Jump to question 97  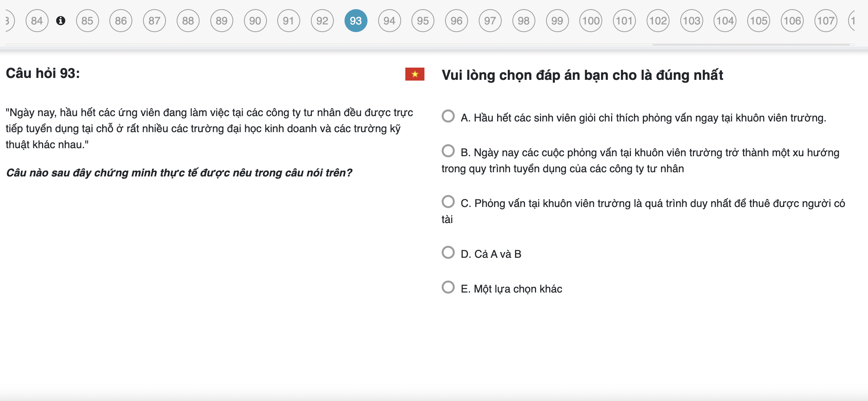(x=490, y=21)
